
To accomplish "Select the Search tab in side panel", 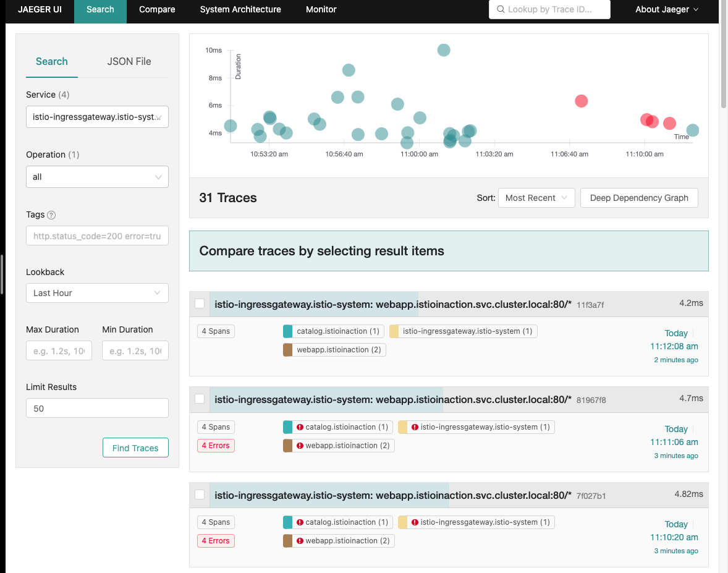I will (x=51, y=61).
